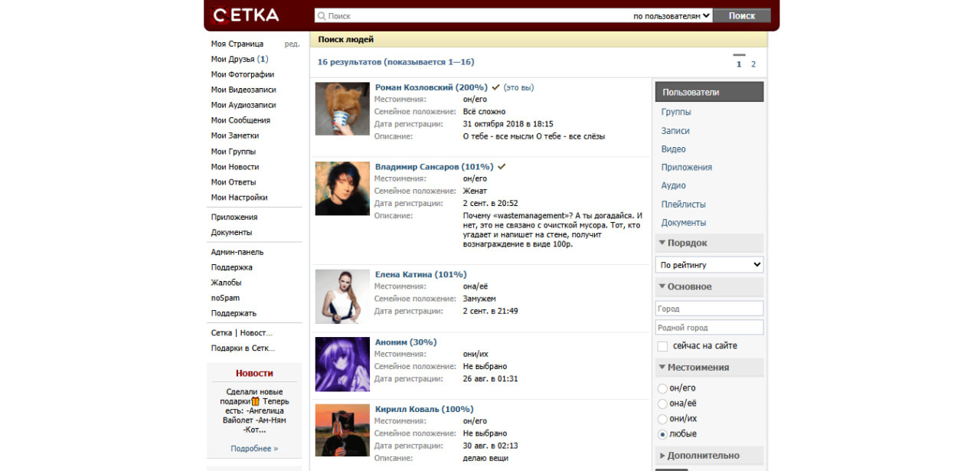This screenshot has height=471, width=980.
Task: Open Елена Катина's avatar photo
Action: [x=342, y=296]
